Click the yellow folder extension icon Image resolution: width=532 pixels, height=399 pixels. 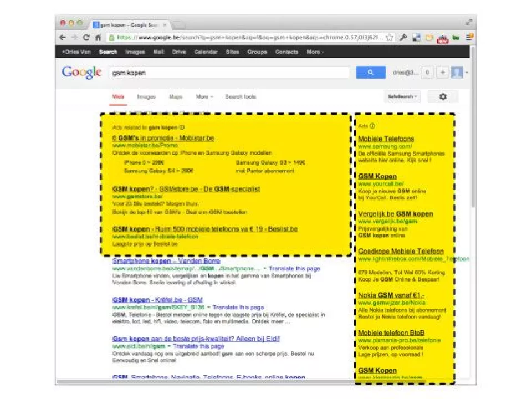[x=429, y=37]
